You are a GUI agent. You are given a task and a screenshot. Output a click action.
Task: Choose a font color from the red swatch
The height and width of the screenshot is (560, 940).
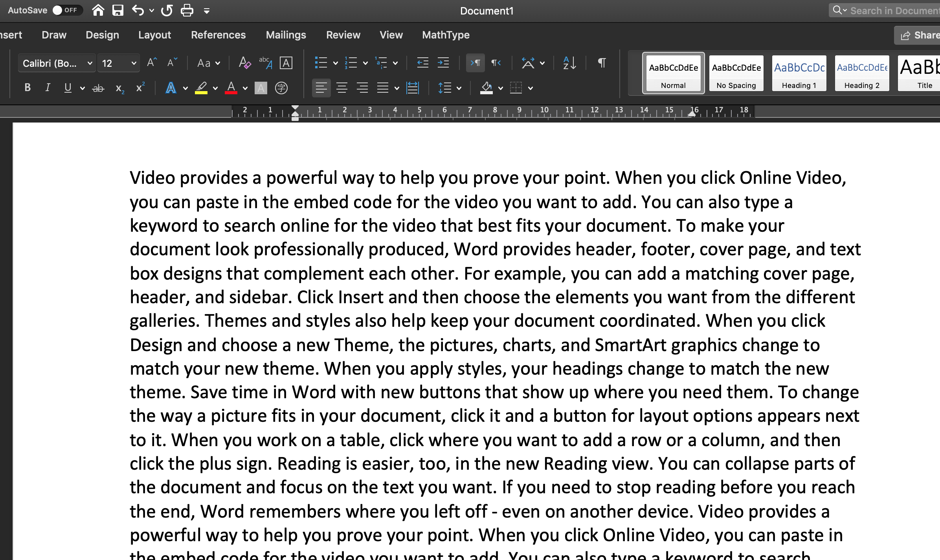click(231, 87)
